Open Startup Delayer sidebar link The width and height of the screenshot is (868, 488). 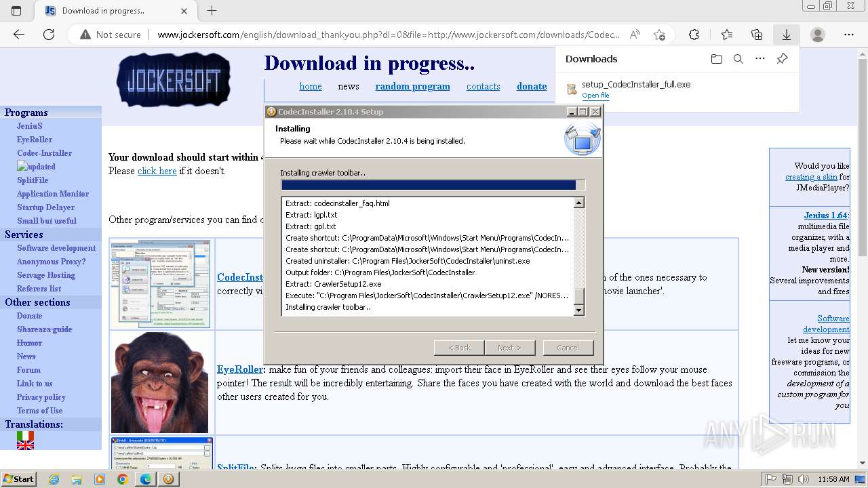tap(45, 207)
